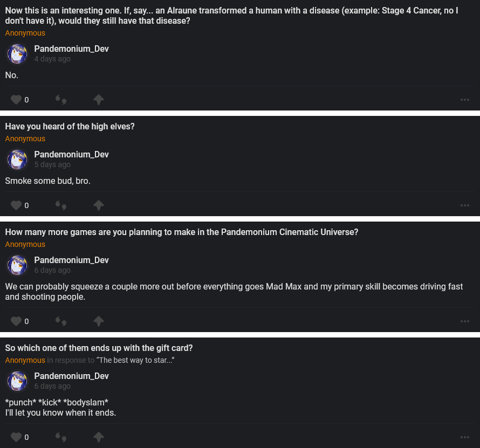Share the gift card answer
Image resolution: width=480 pixels, height=448 pixels.
coord(98,437)
